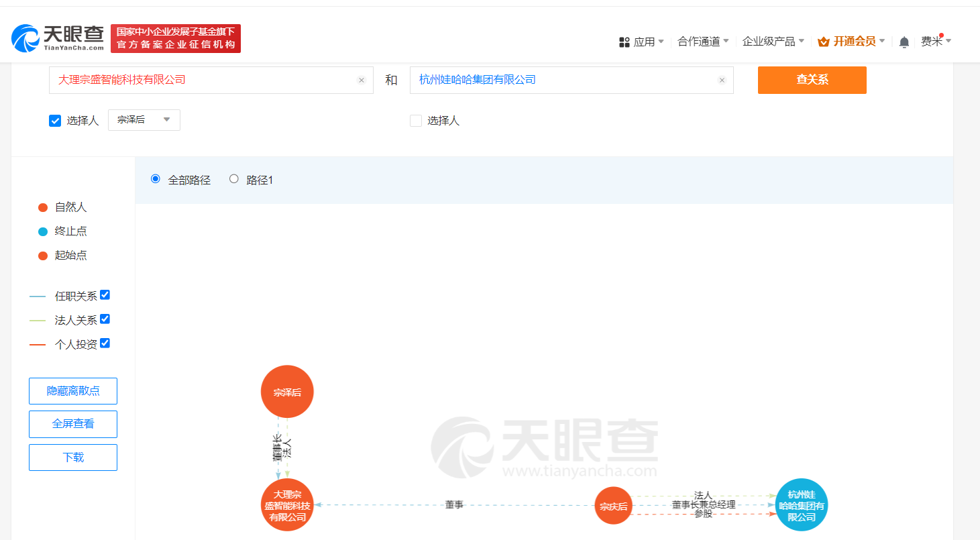Select the 路径1 radio option
The height and width of the screenshot is (540, 980).
233,178
